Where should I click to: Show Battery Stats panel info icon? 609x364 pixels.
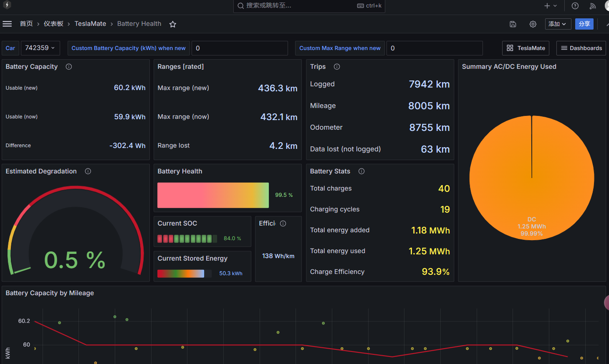(x=361, y=171)
